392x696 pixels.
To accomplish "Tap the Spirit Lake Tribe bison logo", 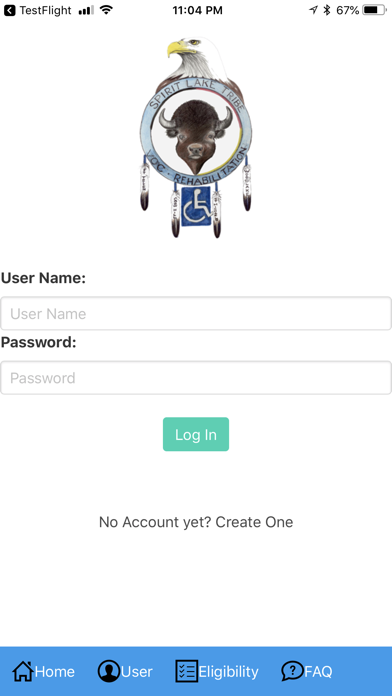I will [196, 137].
